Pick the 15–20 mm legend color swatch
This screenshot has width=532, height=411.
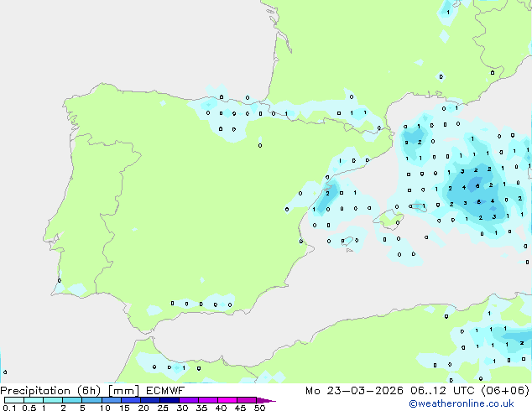pos(131,400)
